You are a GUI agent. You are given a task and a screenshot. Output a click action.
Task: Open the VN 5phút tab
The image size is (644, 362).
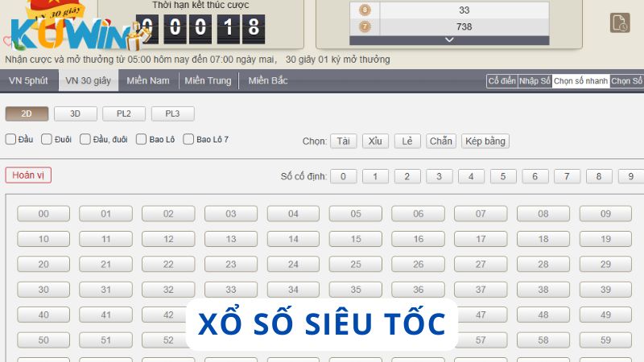[28, 80]
